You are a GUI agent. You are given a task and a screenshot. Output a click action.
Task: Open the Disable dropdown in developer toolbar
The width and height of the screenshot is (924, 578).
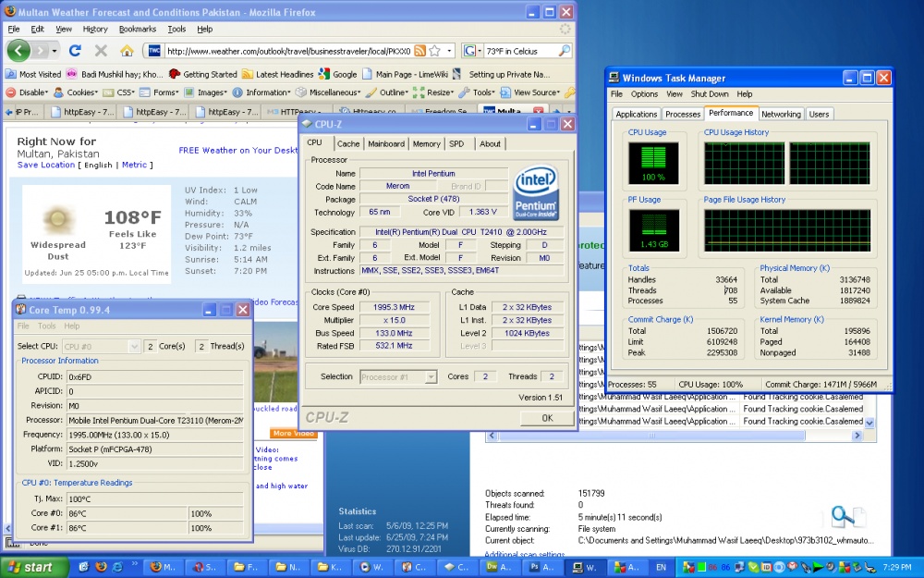point(28,92)
